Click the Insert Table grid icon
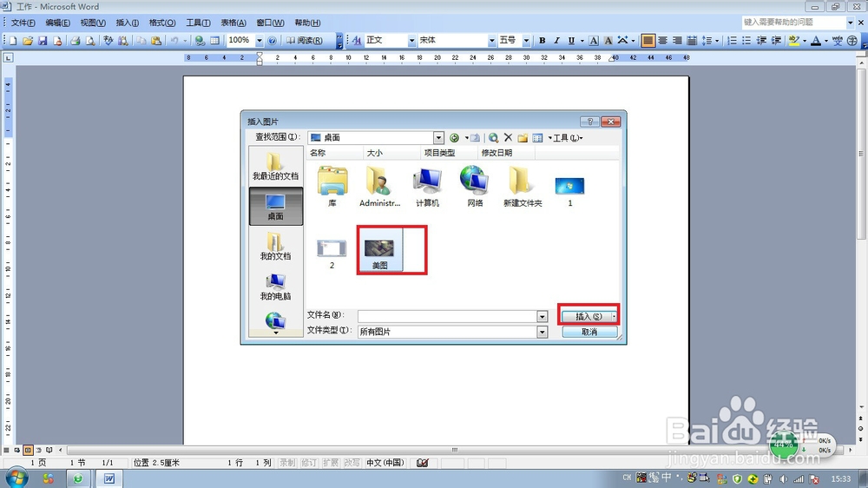The image size is (868, 488). (x=214, y=41)
